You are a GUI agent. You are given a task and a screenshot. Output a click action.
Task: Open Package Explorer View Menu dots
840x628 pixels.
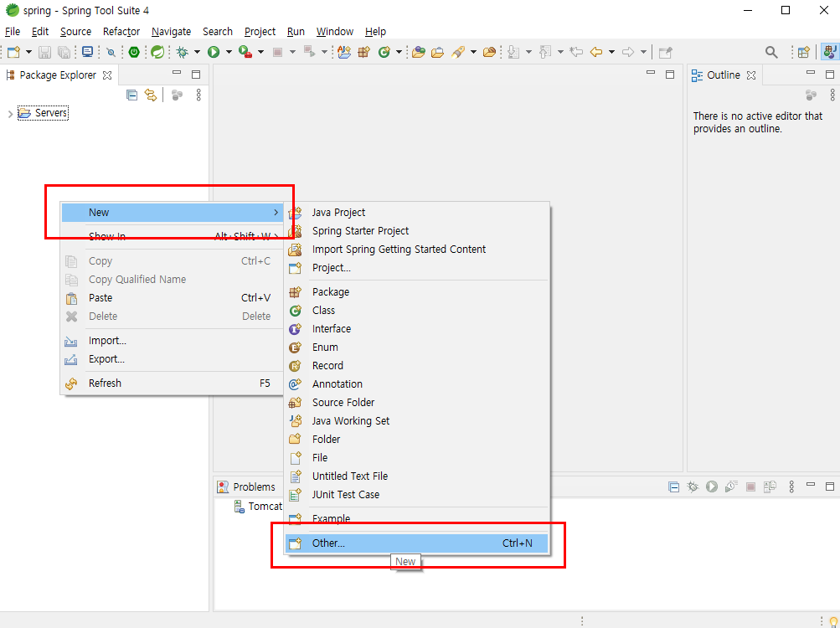coord(198,95)
